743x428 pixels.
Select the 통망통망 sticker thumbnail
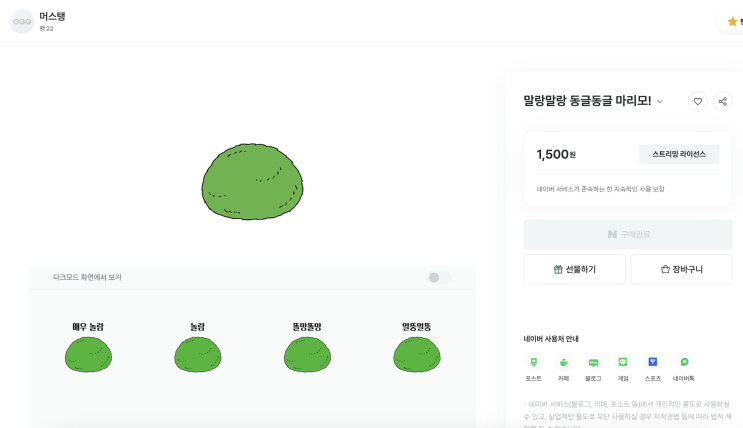tap(307, 354)
